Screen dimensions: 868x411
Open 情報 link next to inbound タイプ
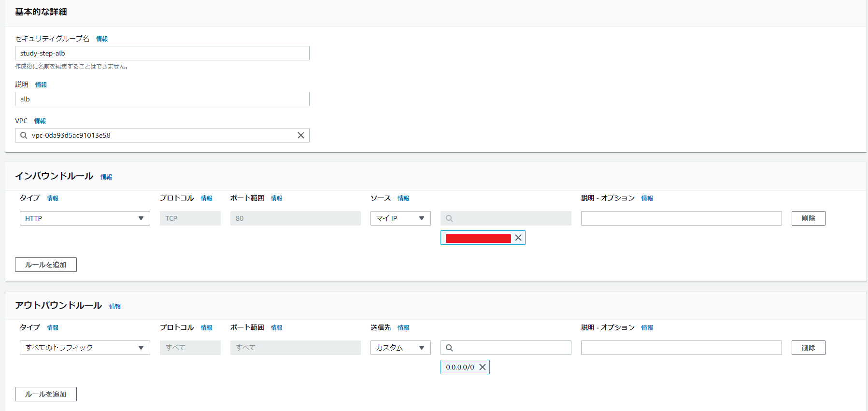point(53,198)
